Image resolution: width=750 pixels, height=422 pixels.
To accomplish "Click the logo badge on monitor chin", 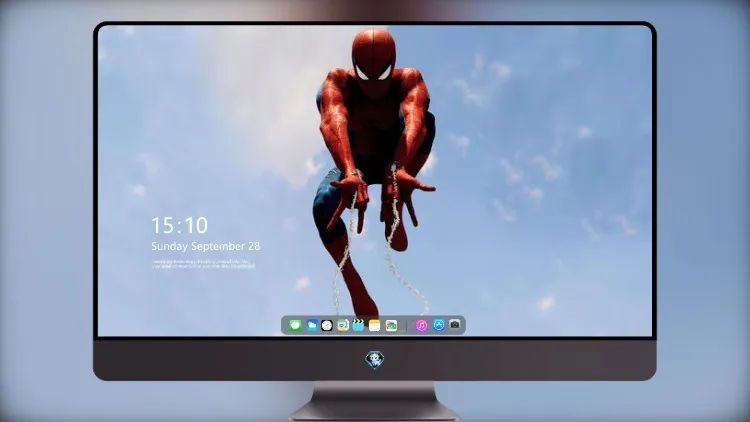I will (375, 359).
